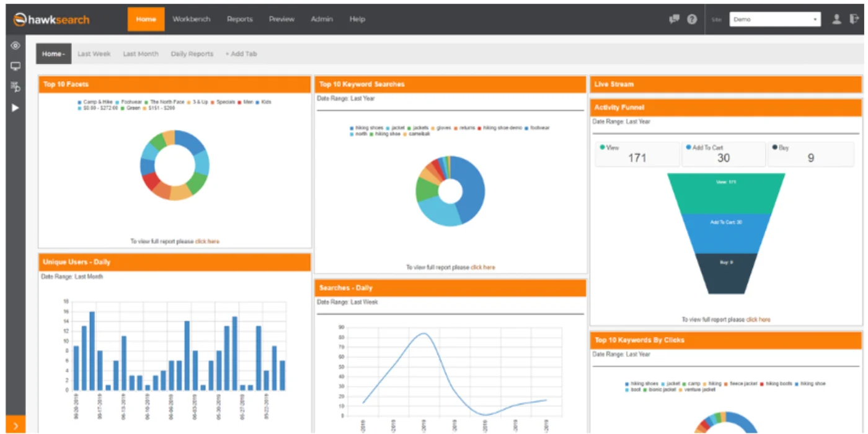Toggle camelbak legend in Keyword Searches
The image size is (868, 434).
tap(417, 134)
